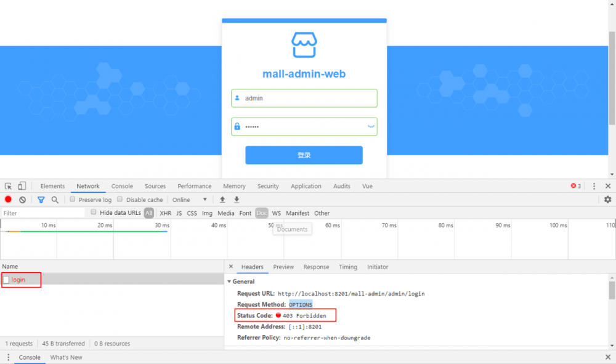Toggle the network filter funnel icon
Screen dimensions: 616x364
pyautogui.click(x=41, y=200)
